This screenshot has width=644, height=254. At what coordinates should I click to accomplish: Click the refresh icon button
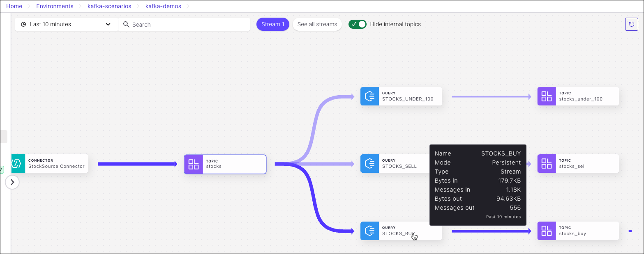coord(632,24)
